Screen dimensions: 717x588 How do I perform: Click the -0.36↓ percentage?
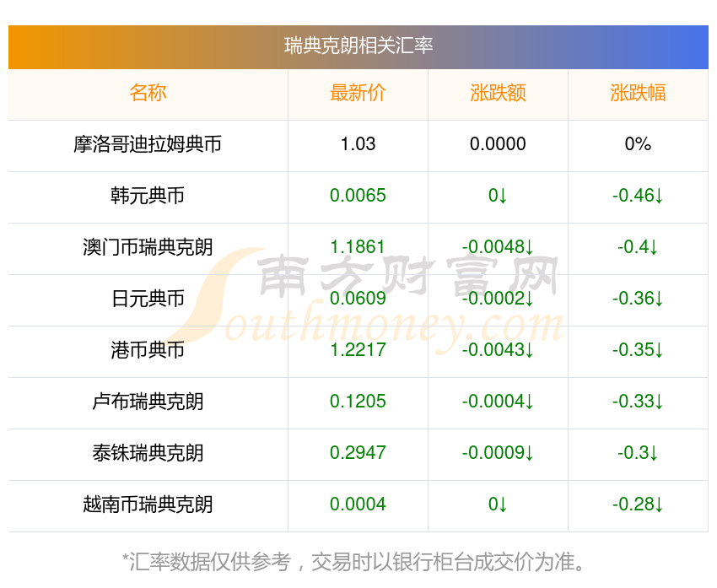point(638,299)
